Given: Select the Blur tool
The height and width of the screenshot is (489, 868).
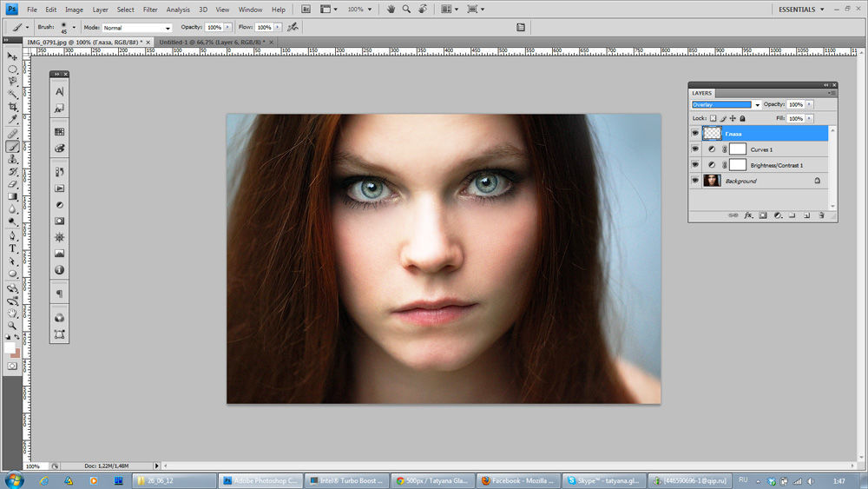Looking at the screenshot, I should (12, 209).
